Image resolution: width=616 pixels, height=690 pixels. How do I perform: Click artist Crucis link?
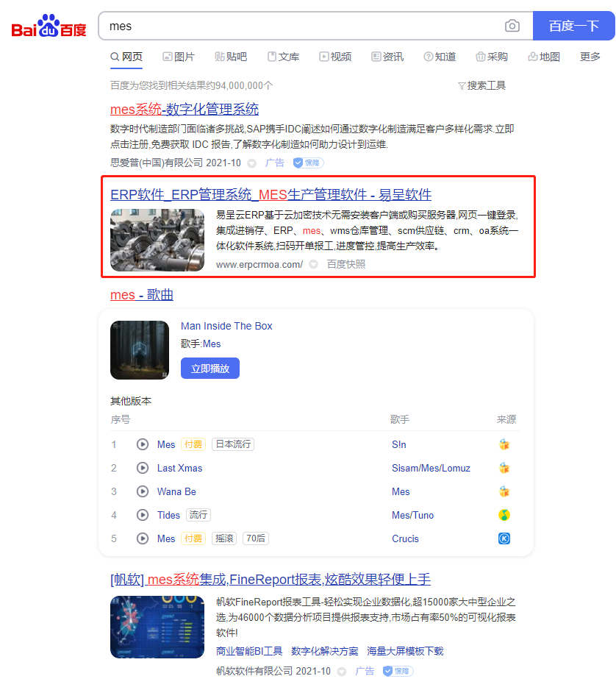click(x=405, y=538)
